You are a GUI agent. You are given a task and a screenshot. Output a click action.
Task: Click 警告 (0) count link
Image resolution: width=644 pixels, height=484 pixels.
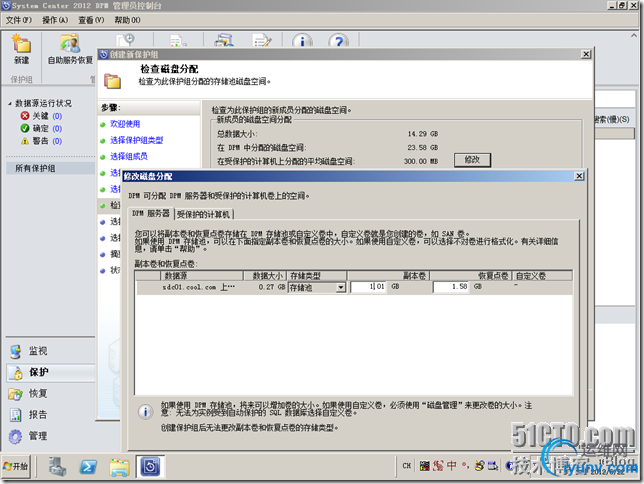pyautogui.click(x=57, y=141)
